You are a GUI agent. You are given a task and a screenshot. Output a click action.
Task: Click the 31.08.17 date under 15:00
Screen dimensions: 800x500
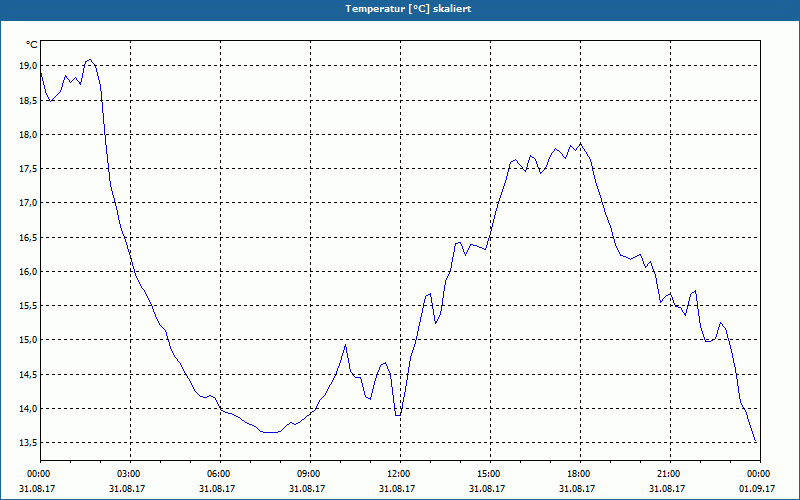[x=487, y=488]
